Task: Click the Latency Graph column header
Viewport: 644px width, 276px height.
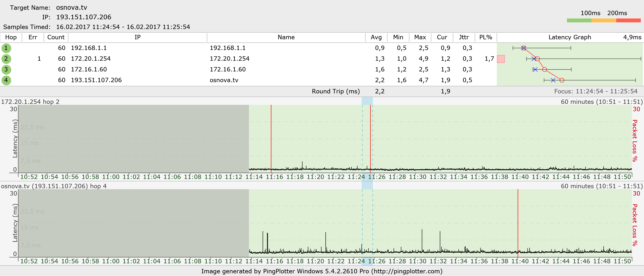Action: click(570, 37)
